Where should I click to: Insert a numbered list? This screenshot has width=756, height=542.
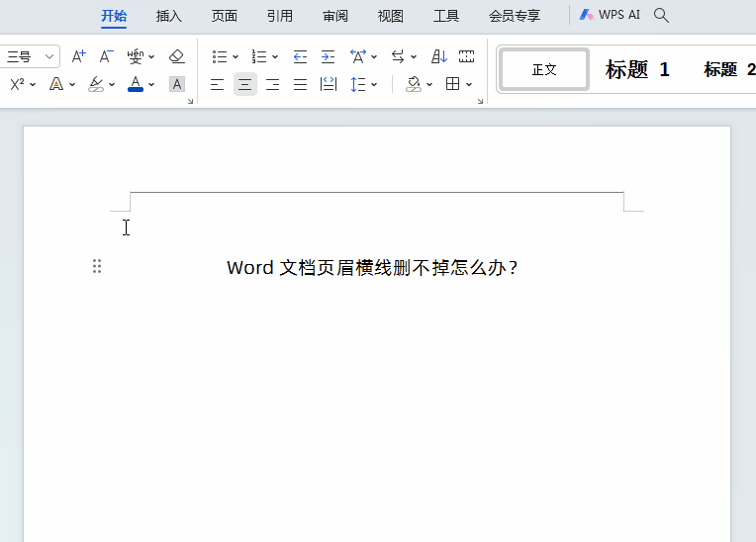(259, 56)
